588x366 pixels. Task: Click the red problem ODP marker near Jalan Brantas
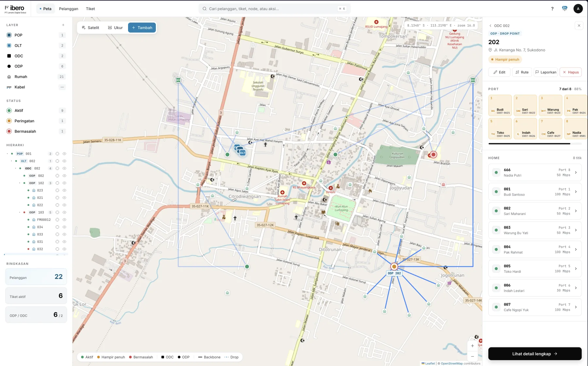[x=433, y=155]
